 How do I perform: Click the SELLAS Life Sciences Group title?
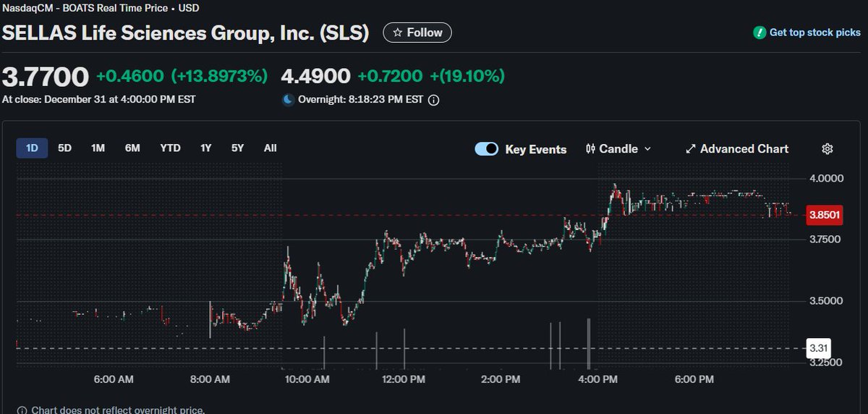pos(186,33)
